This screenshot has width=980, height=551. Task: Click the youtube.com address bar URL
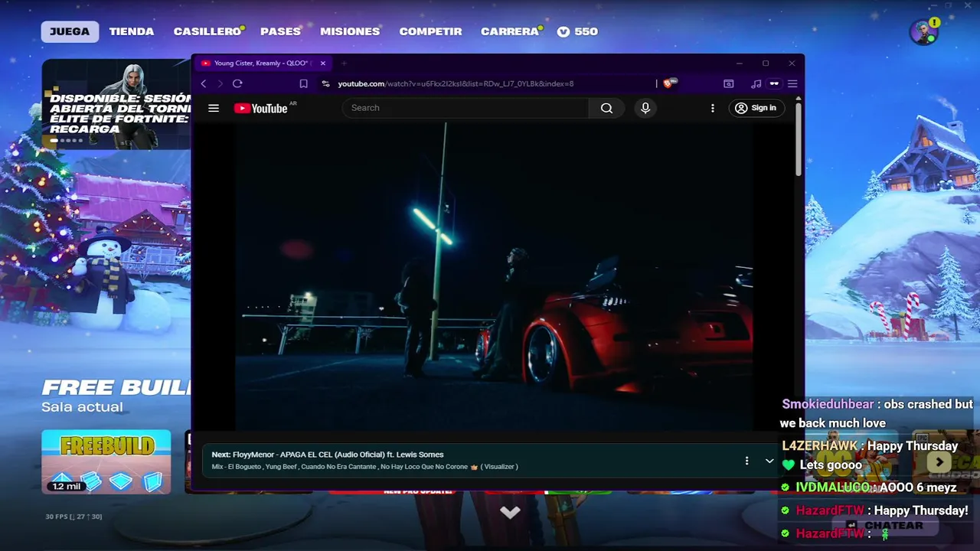[x=456, y=83]
